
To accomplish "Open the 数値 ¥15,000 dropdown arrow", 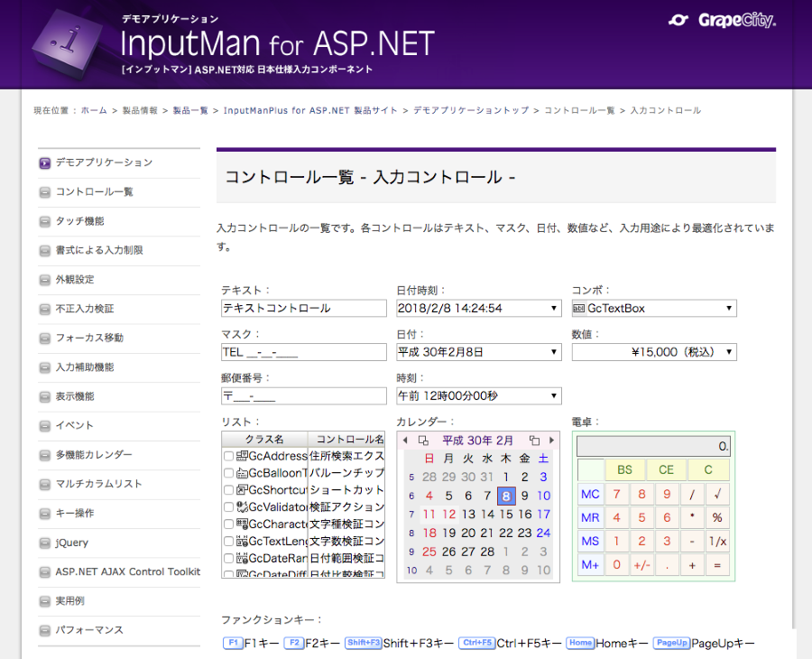I will click(729, 352).
